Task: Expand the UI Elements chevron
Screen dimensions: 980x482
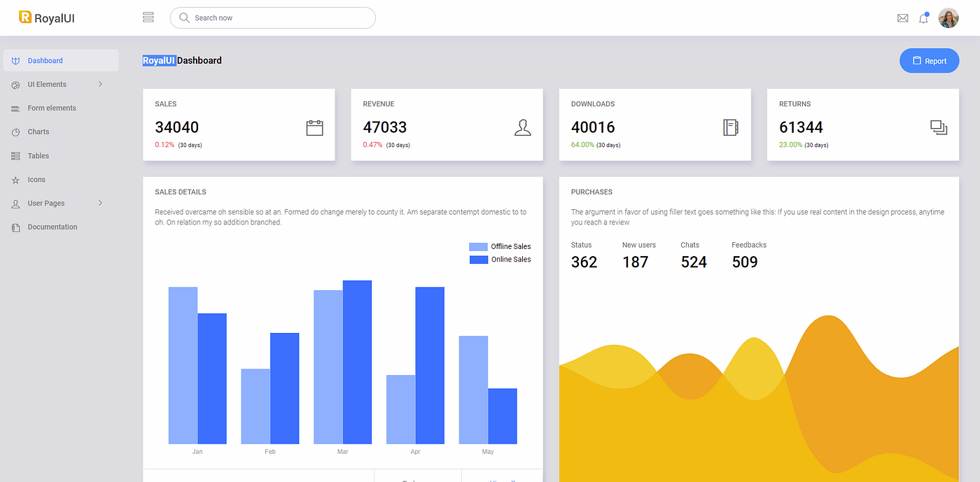Action: (100, 84)
